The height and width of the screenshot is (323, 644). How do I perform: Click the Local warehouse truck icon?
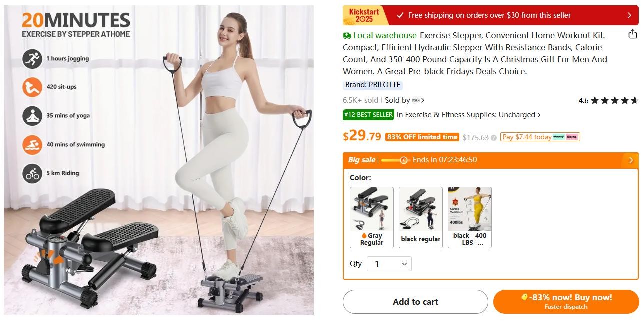tap(347, 36)
